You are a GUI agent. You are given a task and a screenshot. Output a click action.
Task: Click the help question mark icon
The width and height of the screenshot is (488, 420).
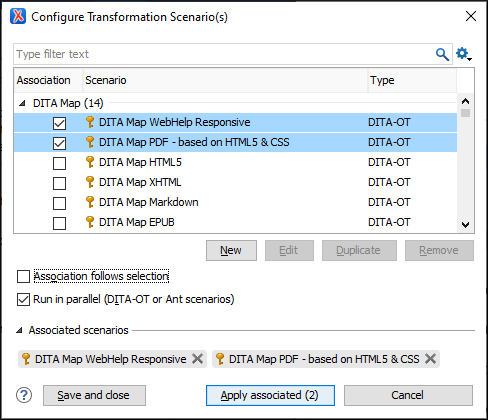[x=24, y=395]
